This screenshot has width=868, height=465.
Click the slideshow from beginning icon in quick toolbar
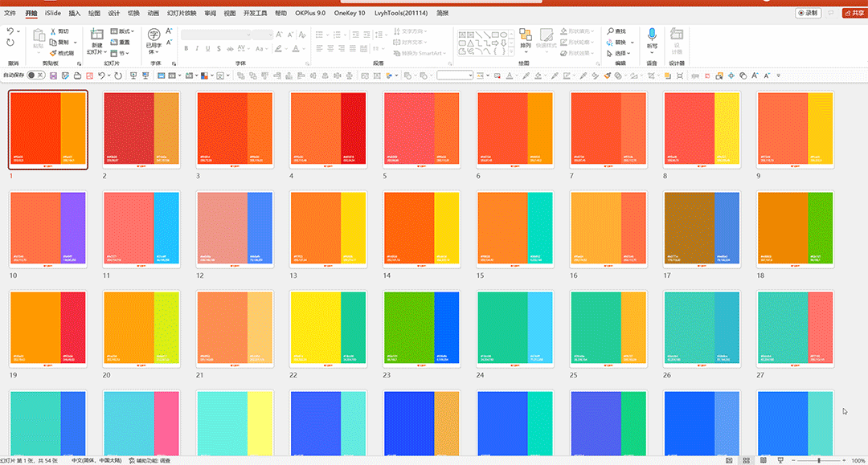coord(133,75)
